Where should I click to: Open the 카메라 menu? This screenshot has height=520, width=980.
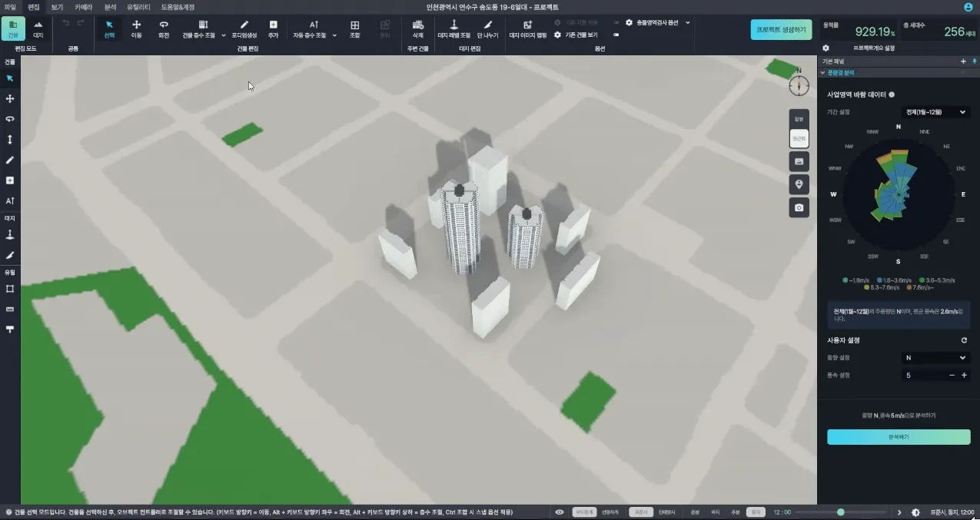82,6
